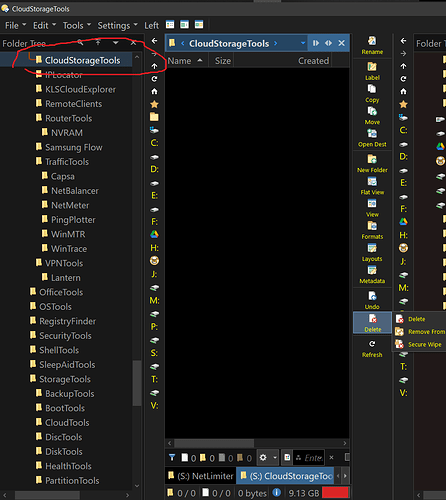Click the Metadata toolbar button
446x500 pixels.
click(372, 275)
